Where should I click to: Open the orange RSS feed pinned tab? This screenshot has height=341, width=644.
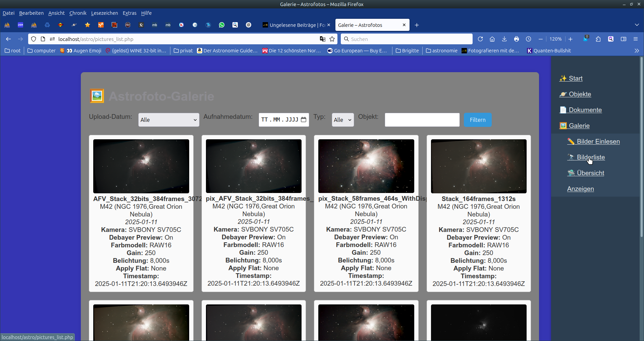click(x=101, y=25)
